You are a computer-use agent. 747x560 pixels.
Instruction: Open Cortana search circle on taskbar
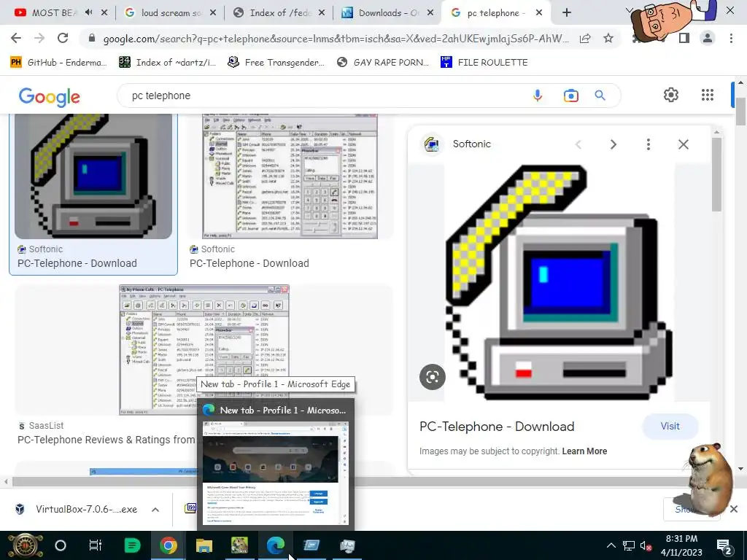pyautogui.click(x=61, y=545)
